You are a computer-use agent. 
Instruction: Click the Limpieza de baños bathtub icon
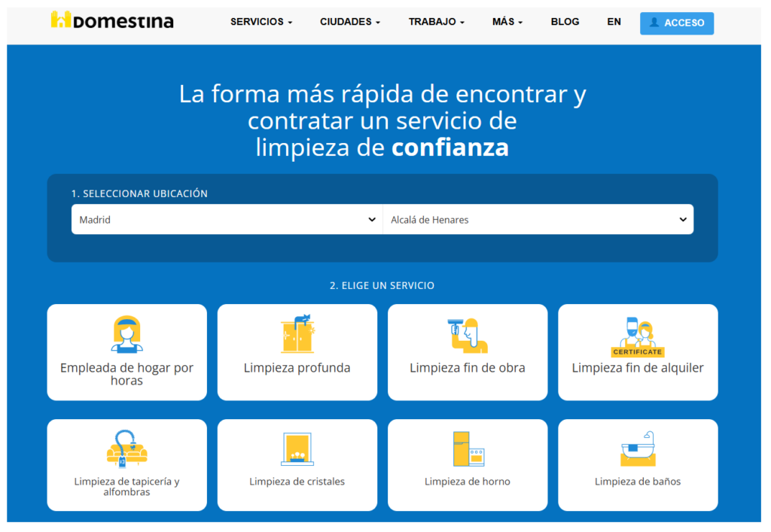pos(637,449)
